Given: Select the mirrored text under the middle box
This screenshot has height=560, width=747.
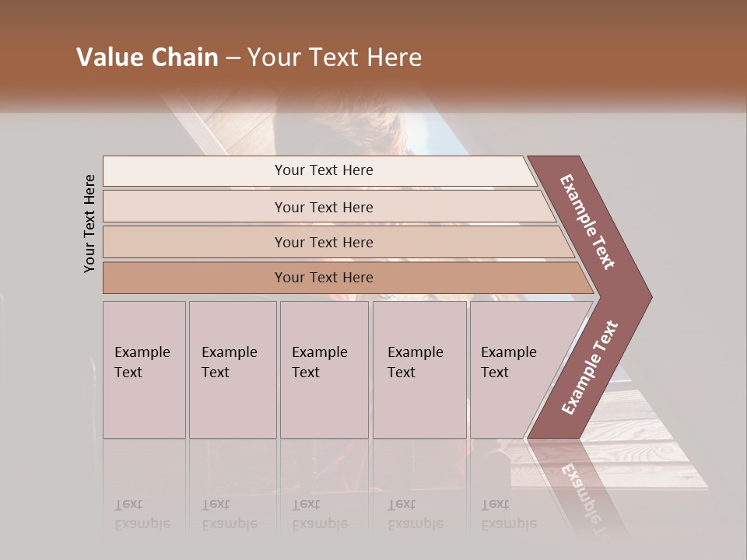Looking at the screenshot, I should click(x=319, y=514).
